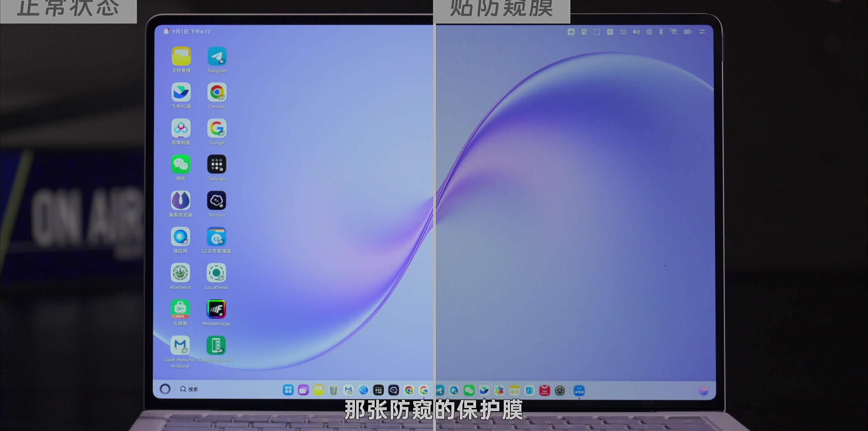Open 百度网盘 on the desktop
Image resolution: width=868 pixels, height=431 pixels.
pyautogui.click(x=181, y=128)
